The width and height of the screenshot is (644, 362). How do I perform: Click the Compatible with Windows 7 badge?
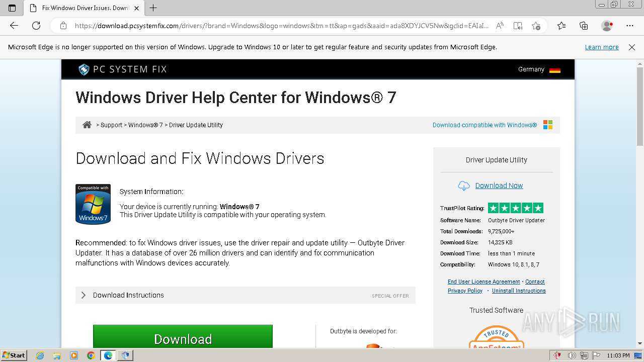pyautogui.click(x=93, y=204)
